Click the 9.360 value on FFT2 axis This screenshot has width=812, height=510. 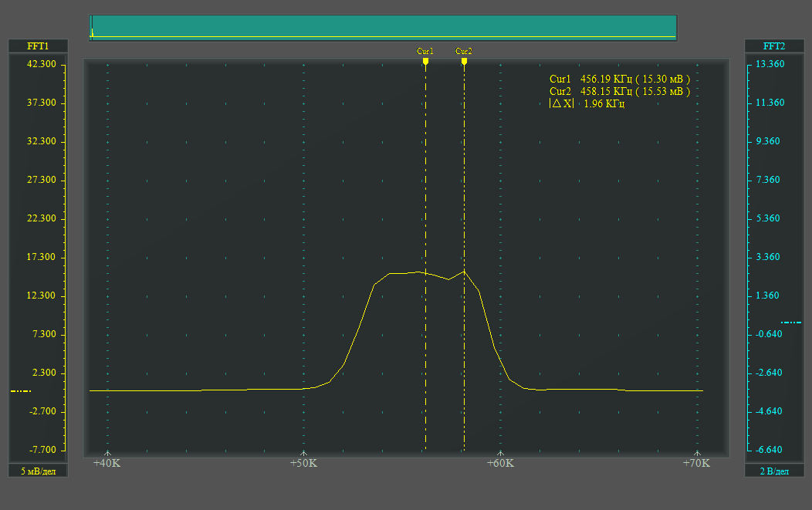point(768,141)
